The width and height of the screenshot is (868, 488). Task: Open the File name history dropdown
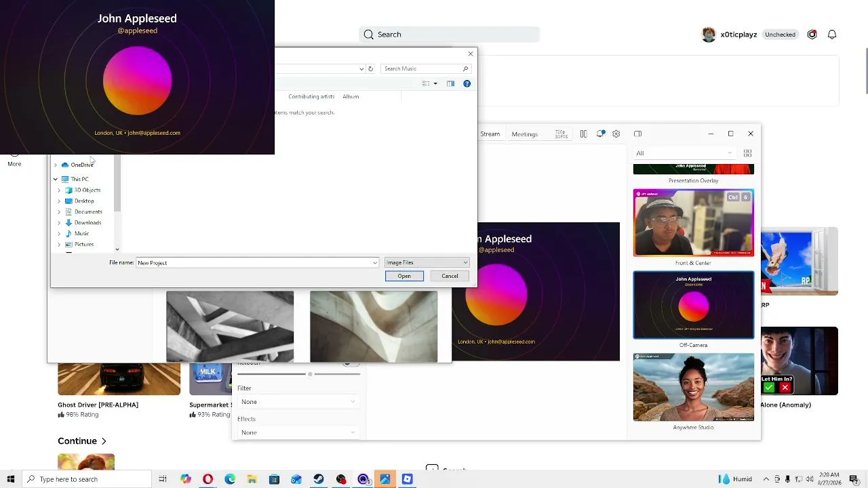[x=374, y=263]
